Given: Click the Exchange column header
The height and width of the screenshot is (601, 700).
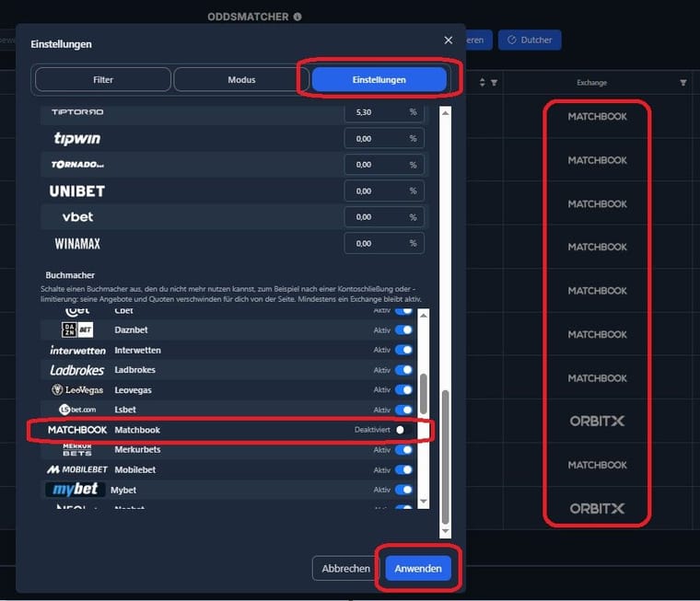Looking at the screenshot, I should pos(591,83).
